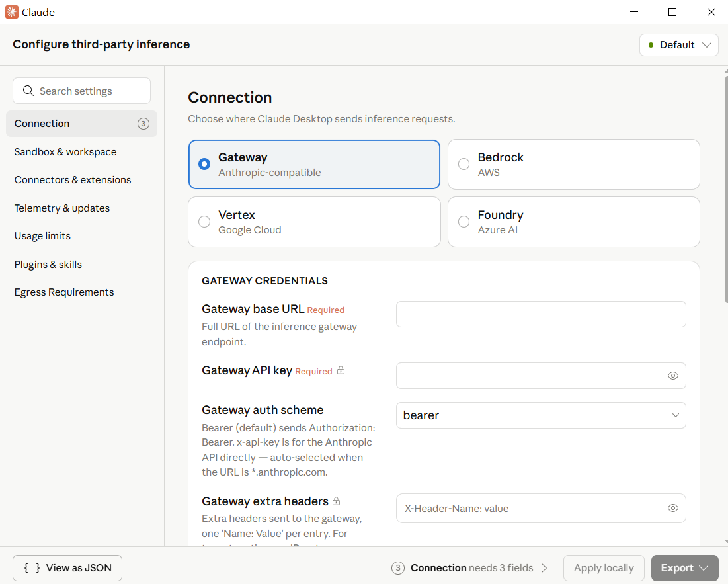Click Required tag beside Gateway base URL

tap(325, 310)
